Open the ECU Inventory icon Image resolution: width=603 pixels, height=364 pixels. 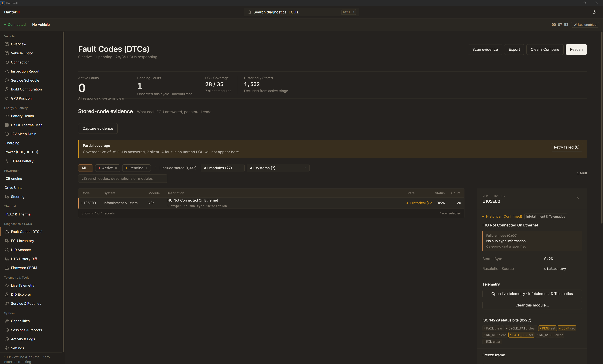click(7, 241)
